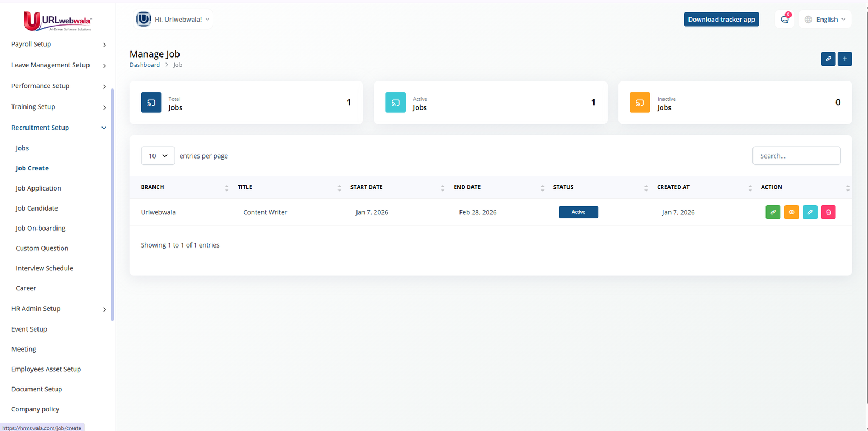Click the user avatar icon in header
This screenshot has width=868, height=431.
(144, 19)
